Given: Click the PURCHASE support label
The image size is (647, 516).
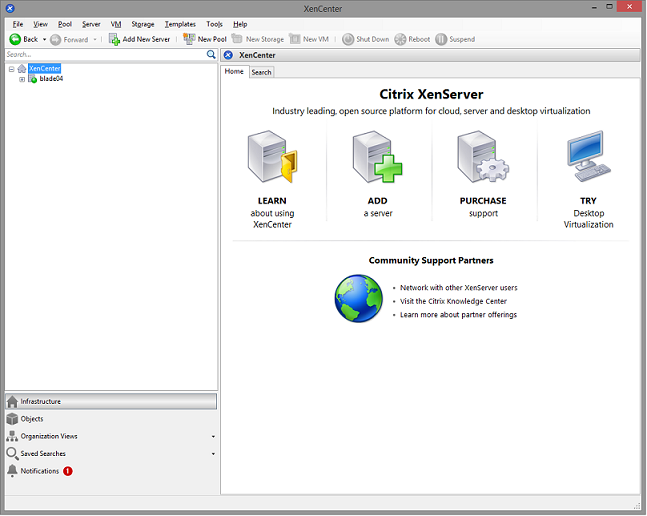Looking at the screenshot, I should (483, 207).
